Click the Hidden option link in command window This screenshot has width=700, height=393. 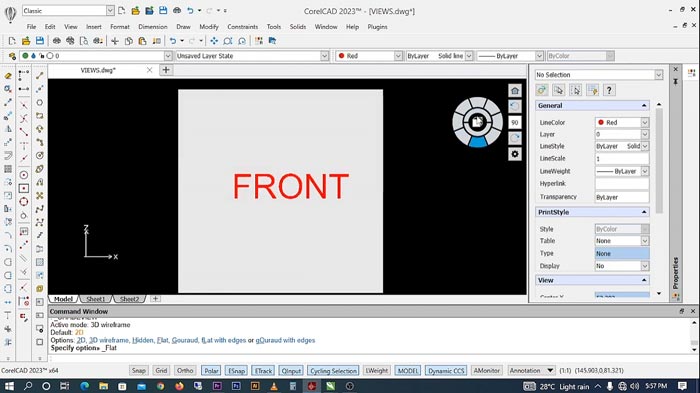point(143,340)
